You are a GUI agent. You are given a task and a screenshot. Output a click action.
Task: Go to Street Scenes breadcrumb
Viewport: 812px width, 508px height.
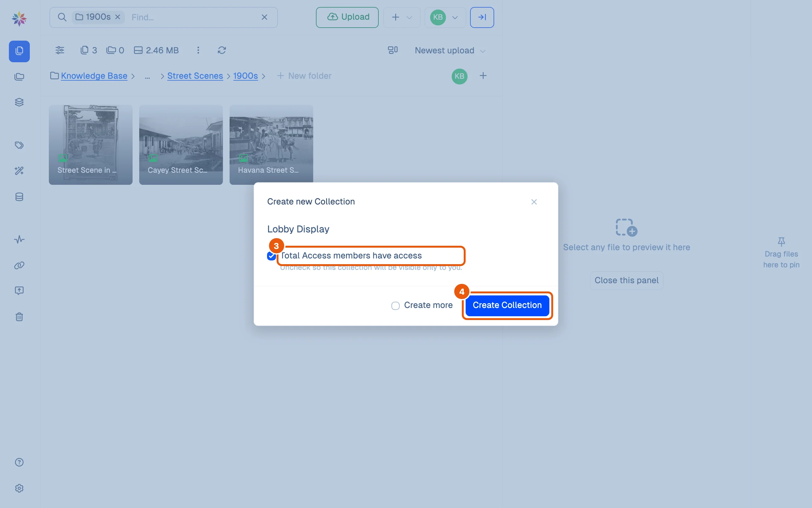point(195,76)
